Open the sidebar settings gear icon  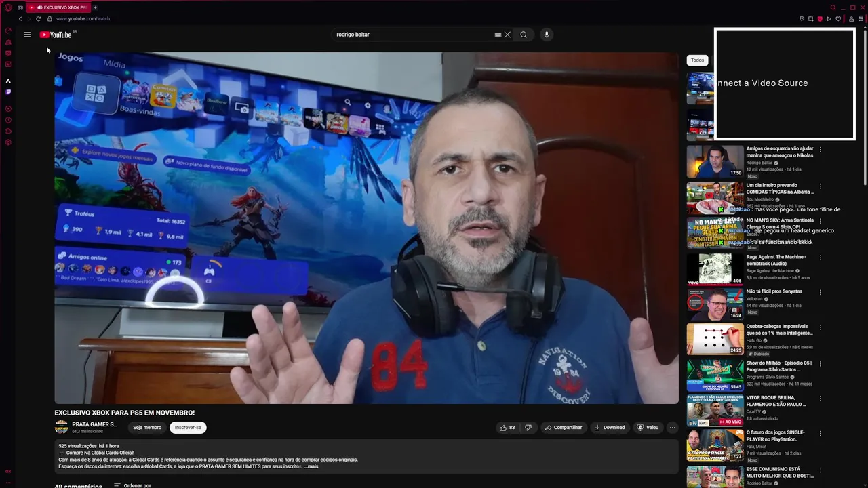pyautogui.click(x=8, y=142)
